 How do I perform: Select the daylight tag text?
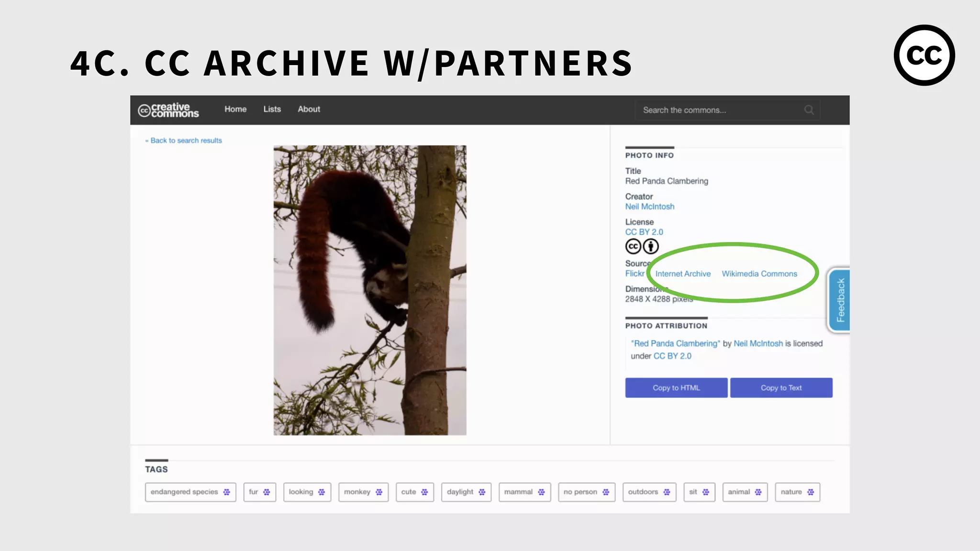[460, 492]
